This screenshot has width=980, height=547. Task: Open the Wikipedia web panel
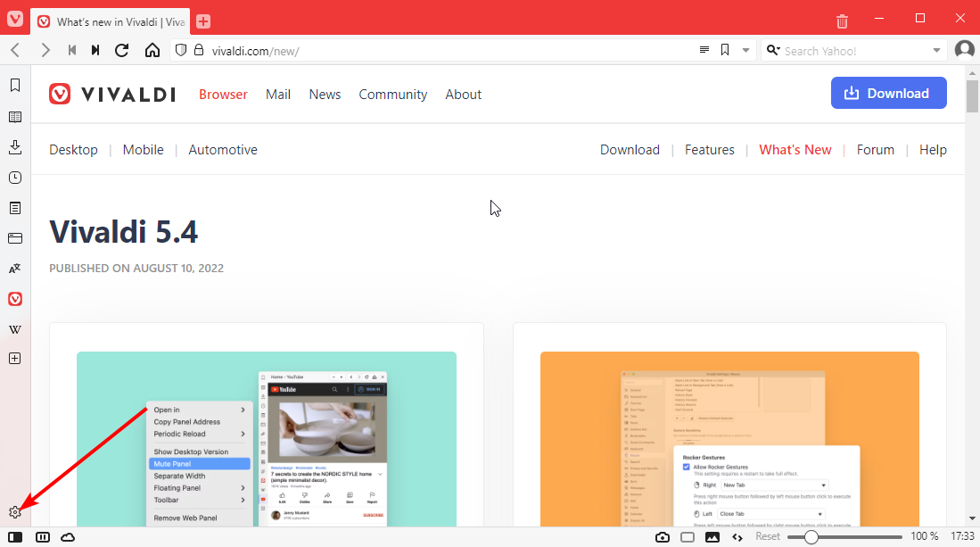pos(15,329)
